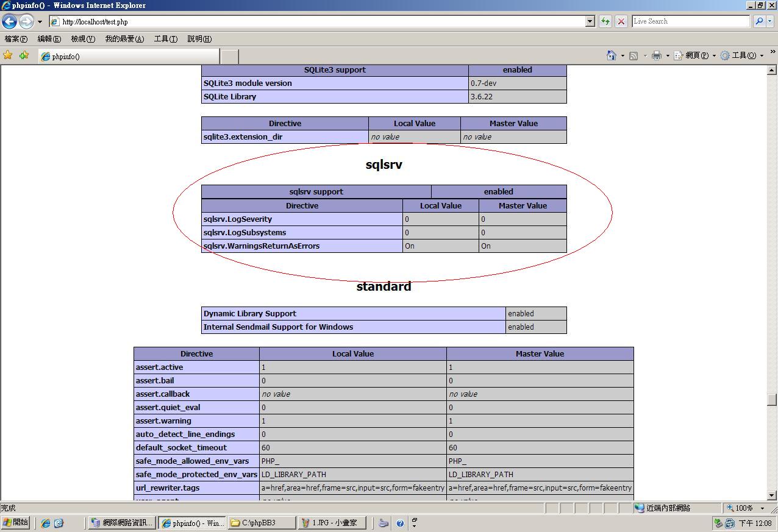Viewport: 778px width, 532px height.
Task: Run search with the magnifier icon
Action: [x=759, y=21]
